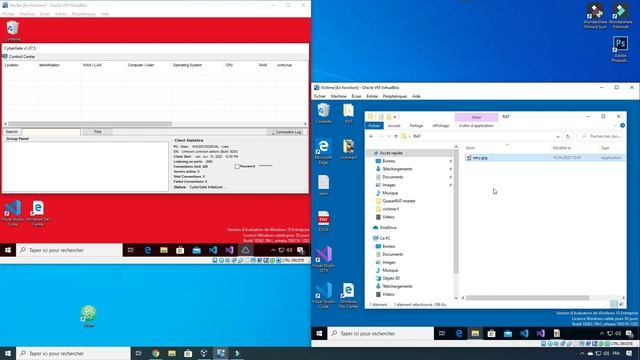
Task: Launch Edge from the Hacker VM taskbar
Action: (x=147, y=250)
